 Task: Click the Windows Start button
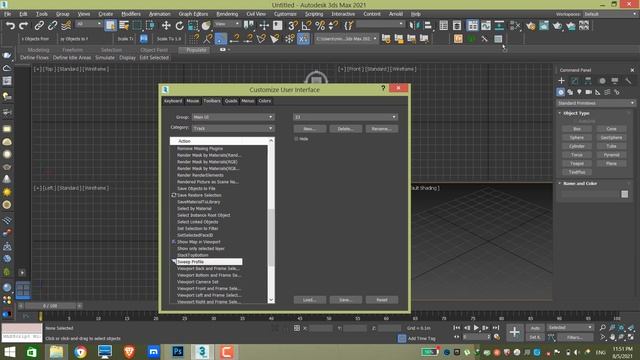9,352
